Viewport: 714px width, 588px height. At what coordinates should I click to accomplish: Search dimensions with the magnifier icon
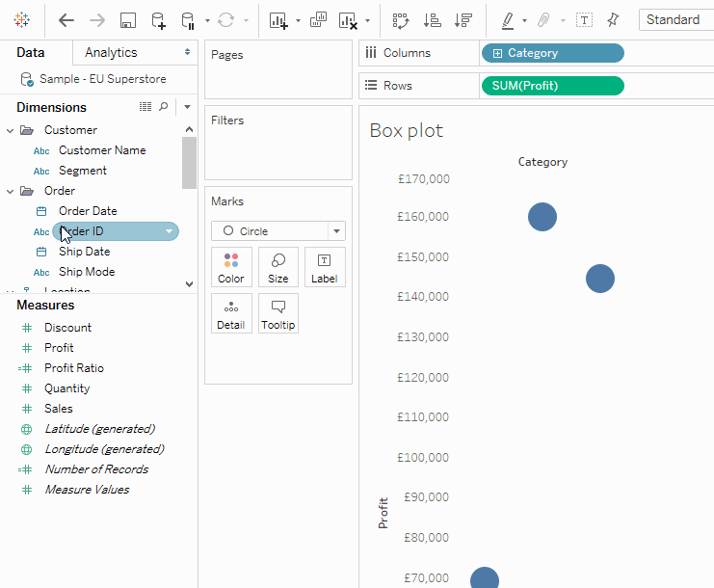click(164, 107)
